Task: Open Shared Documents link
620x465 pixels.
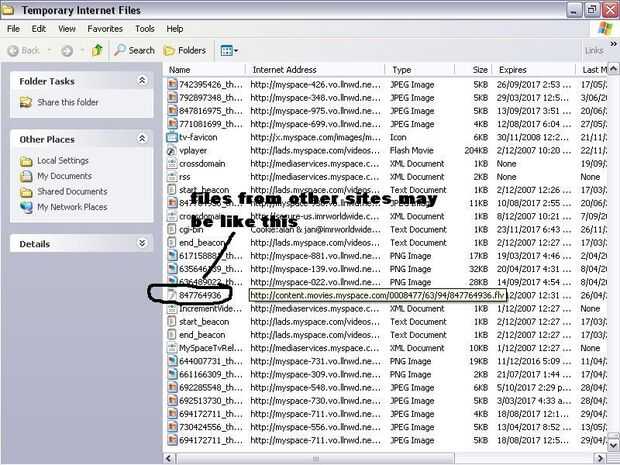Action: click(72, 191)
